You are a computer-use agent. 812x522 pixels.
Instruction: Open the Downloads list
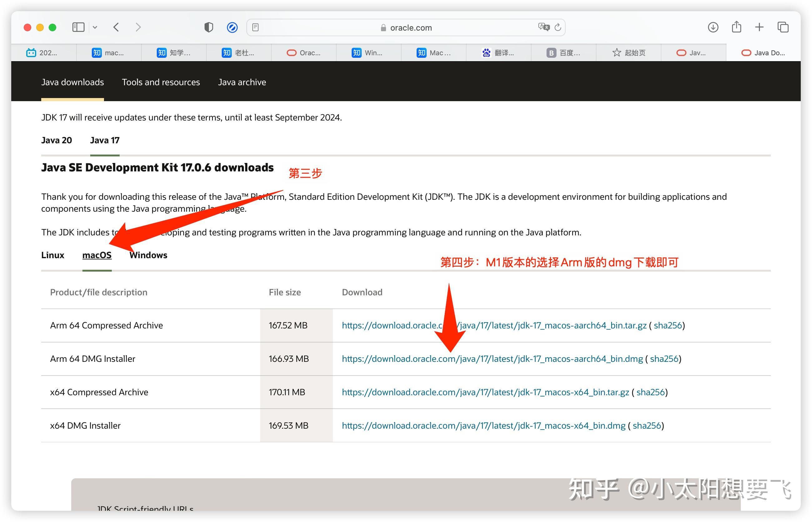click(713, 27)
